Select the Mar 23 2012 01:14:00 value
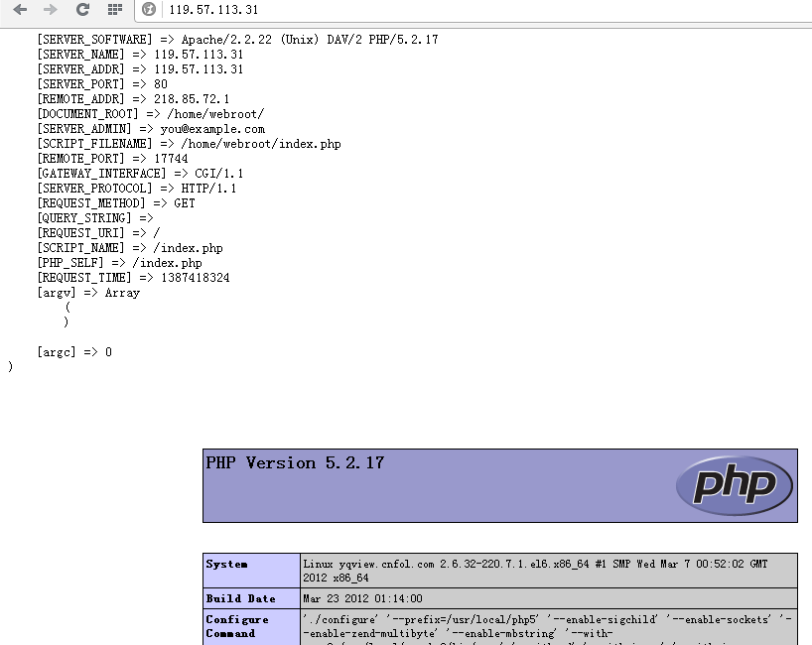Viewport: 812px width, 645px height. pos(362,599)
